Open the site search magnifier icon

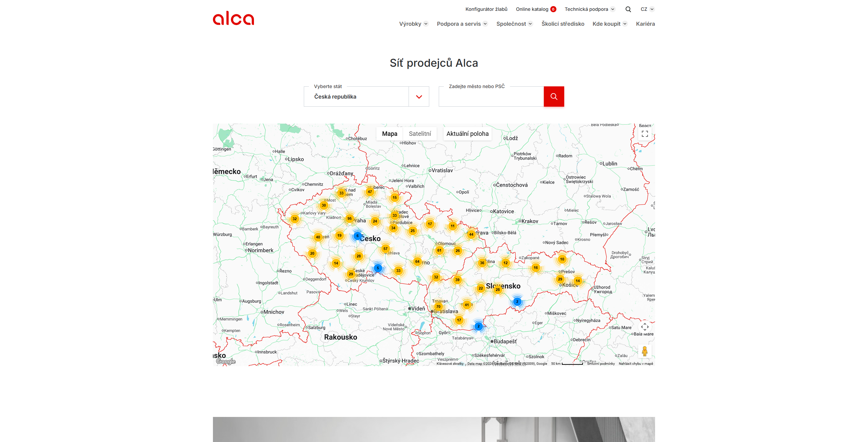point(628,9)
